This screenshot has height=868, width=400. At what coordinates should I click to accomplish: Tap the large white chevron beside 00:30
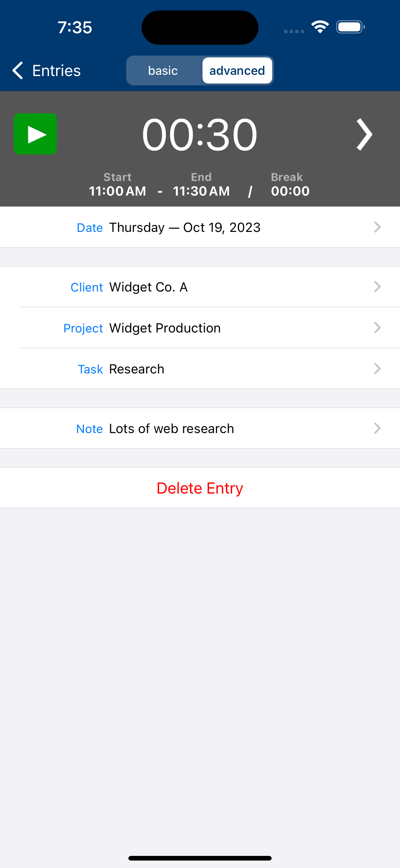coord(364,134)
